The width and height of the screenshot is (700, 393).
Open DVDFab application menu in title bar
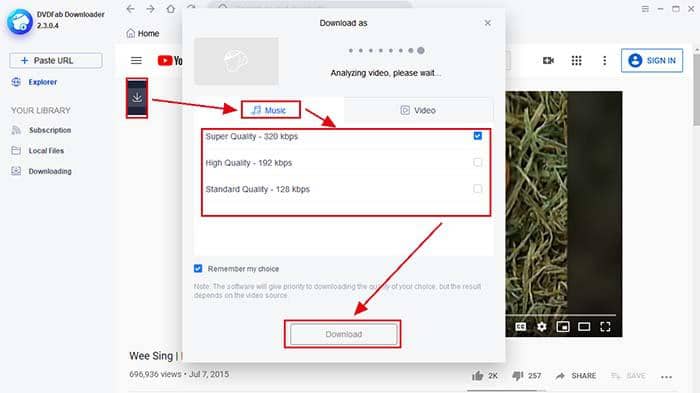click(x=645, y=9)
